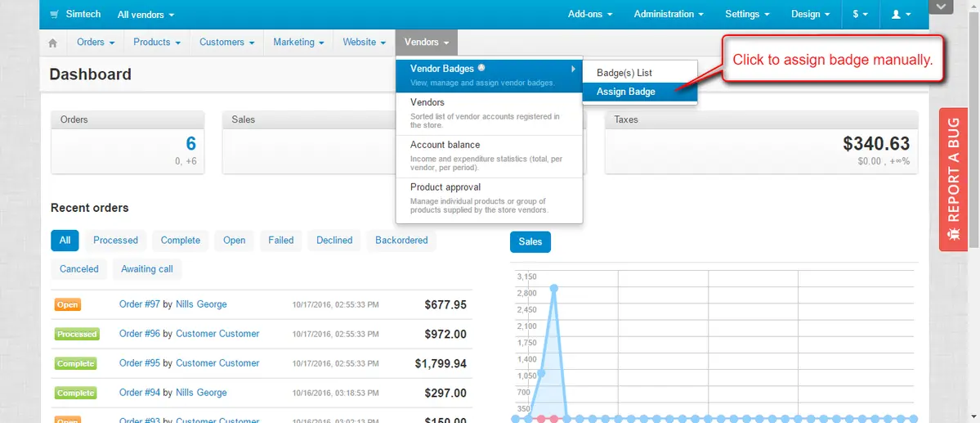Open the user profile icon menu
This screenshot has width=980, height=423.
pyautogui.click(x=902, y=15)
